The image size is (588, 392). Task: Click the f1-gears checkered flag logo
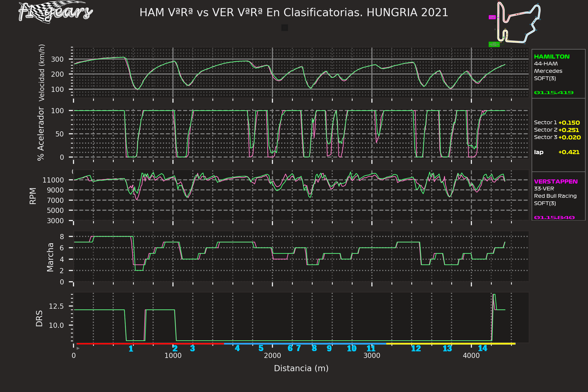pyautogui.click(x=56, y=12)
